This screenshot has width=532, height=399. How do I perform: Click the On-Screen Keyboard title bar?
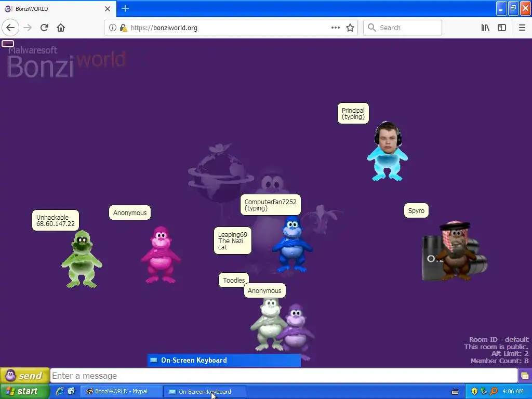point(224,360)
